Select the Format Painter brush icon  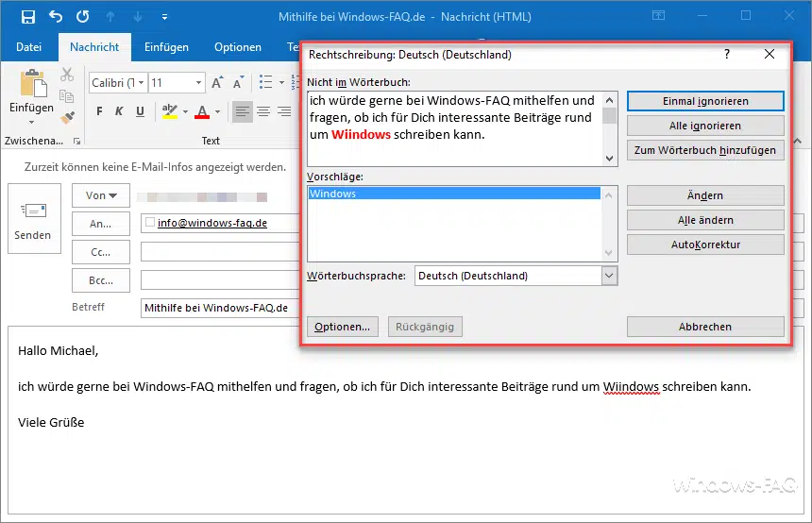click(x=67, y=118)
